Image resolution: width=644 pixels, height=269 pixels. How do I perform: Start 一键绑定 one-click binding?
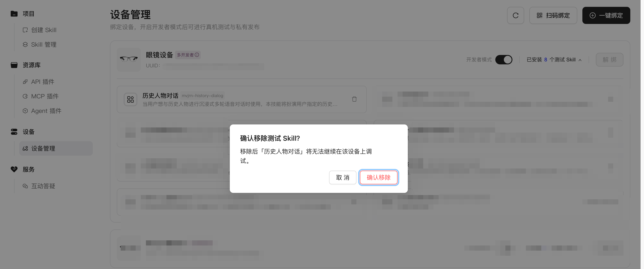point(606,15)
